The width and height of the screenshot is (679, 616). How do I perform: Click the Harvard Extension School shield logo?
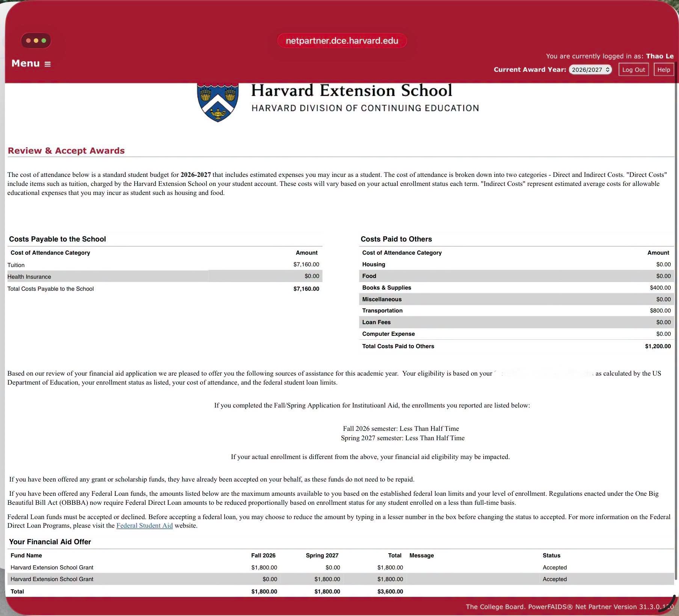tap(218, 102)
